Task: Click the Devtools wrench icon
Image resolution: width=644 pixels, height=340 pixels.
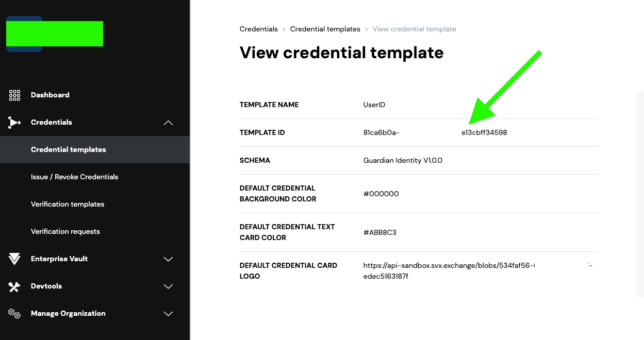Action: (x=14, y=286)
